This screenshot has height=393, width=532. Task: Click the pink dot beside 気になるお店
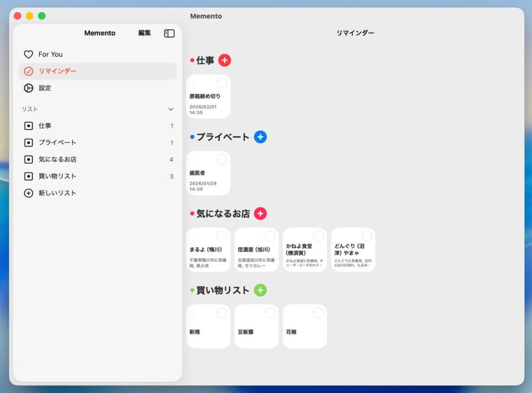point(192,213)
